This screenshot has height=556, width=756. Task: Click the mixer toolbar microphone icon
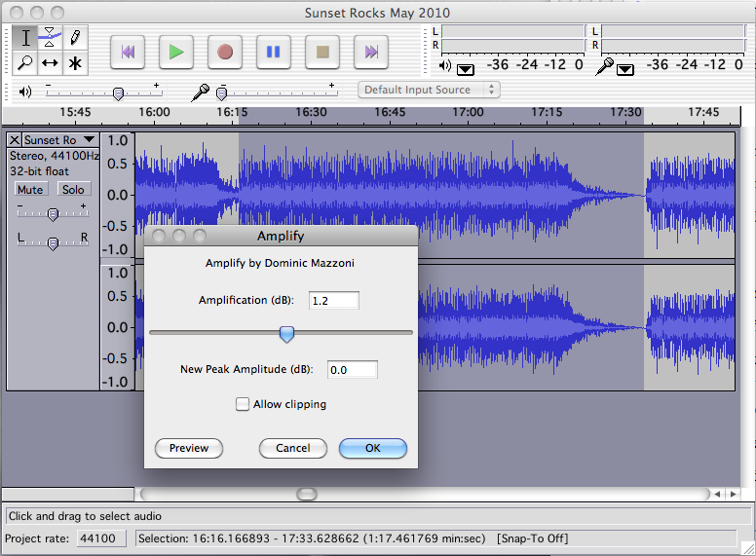coord(200,93)
